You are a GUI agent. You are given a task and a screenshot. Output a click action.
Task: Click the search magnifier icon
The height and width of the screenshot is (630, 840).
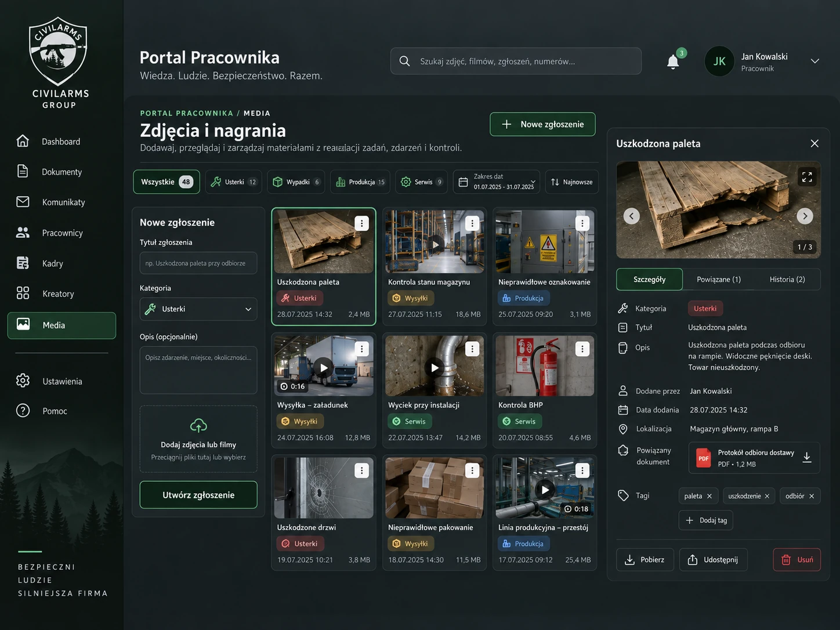tap(405, 61)
